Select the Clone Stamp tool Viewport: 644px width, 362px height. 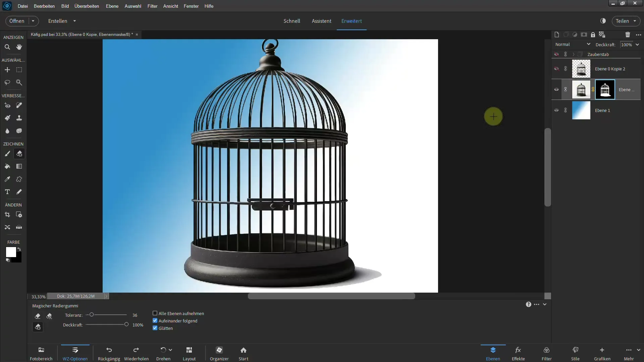click(x=19, y=118)
